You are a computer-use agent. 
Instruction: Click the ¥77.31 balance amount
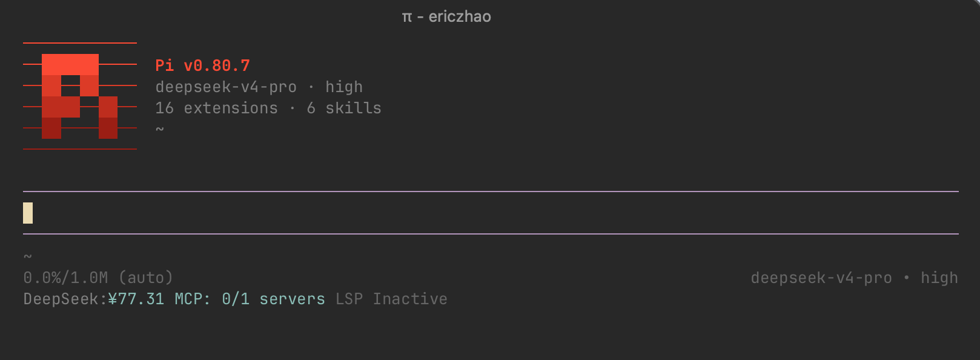[x=136, y=299]
